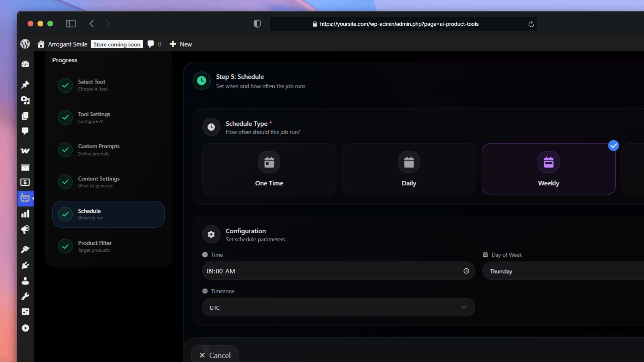Click the Dashboard gauge sidebar icon
644x362 pixels.
(25, 64)
